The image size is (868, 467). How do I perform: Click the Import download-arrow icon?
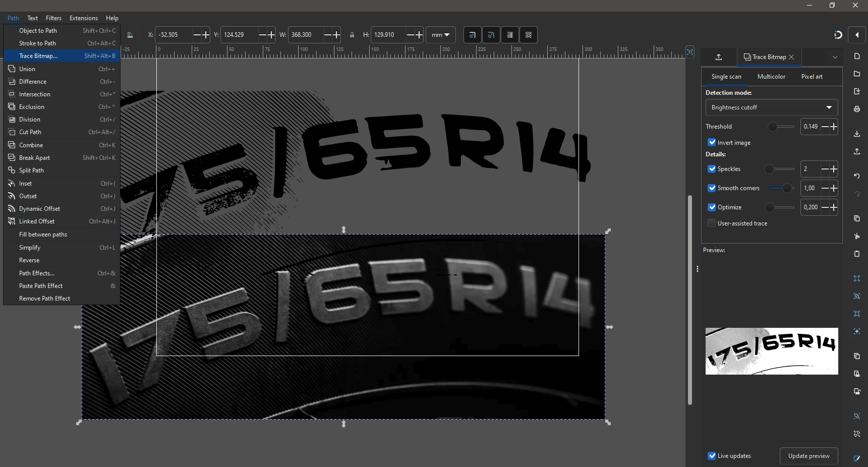(x=857, y=134)
